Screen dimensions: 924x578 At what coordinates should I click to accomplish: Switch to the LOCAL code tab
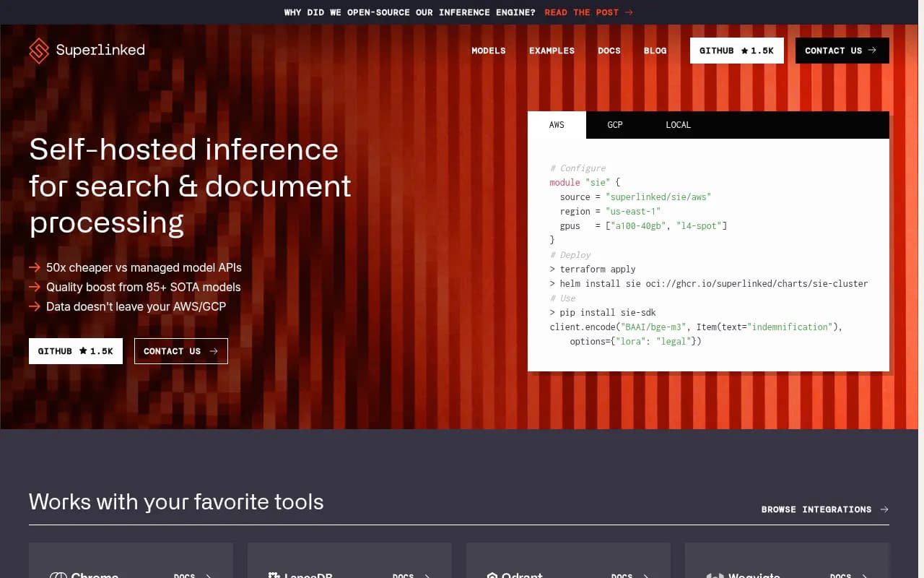pos(678,125)
